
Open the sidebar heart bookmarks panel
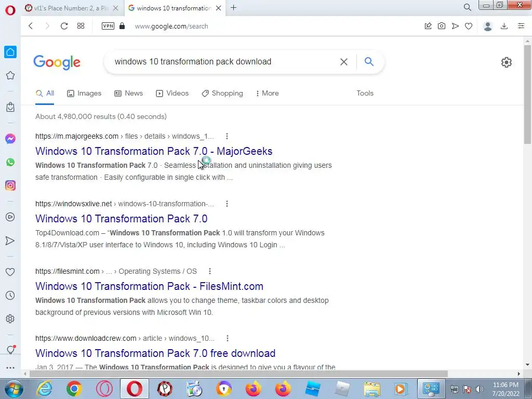(10, 272)
